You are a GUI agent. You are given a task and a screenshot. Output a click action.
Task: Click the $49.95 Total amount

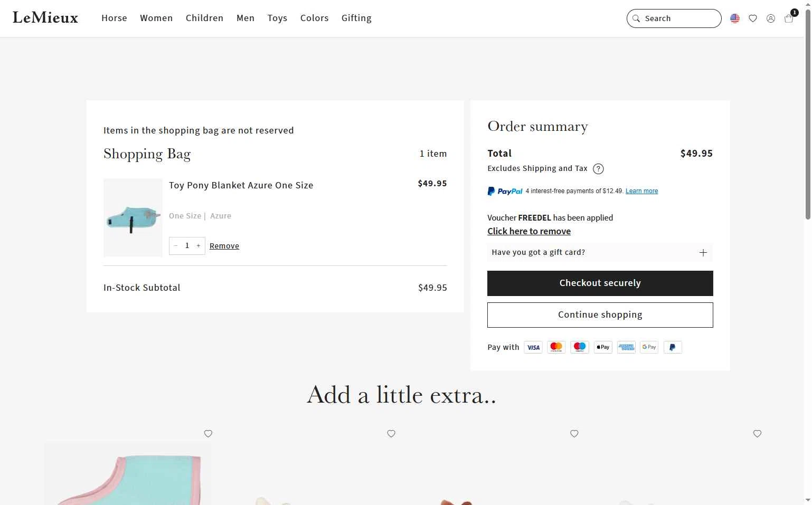[696, 154]
